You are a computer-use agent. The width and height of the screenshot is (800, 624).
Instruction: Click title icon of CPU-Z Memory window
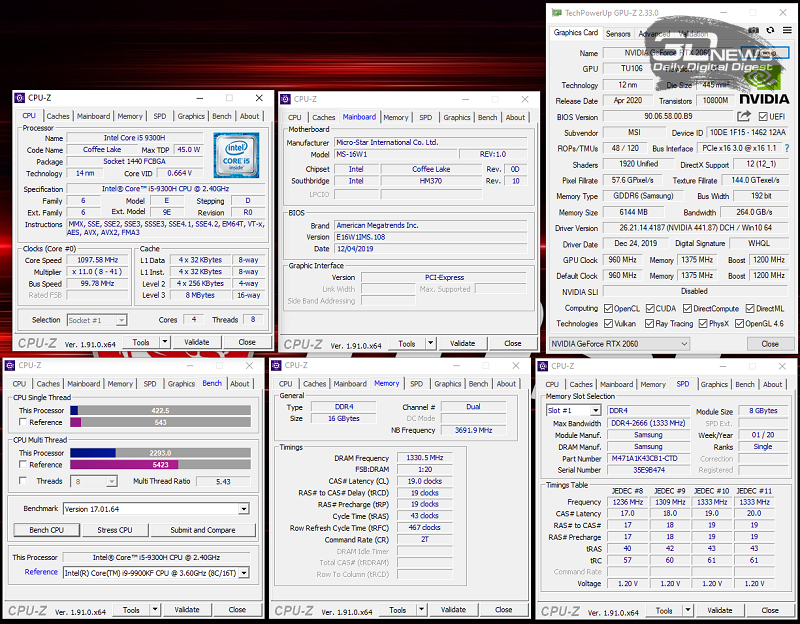(x=276, y=365)
